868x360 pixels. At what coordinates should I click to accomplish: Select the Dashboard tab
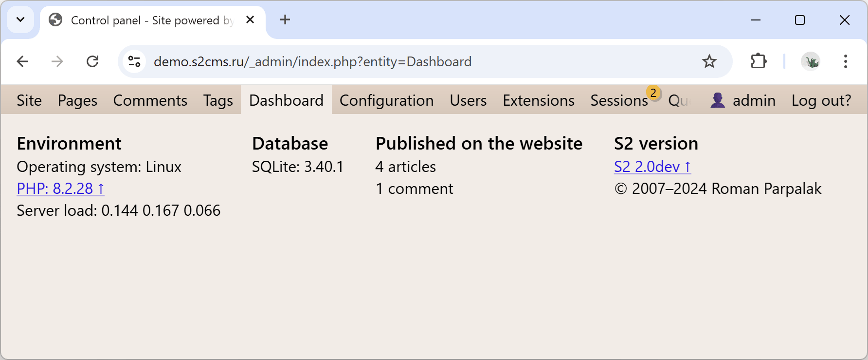click(x=286, y=100)
